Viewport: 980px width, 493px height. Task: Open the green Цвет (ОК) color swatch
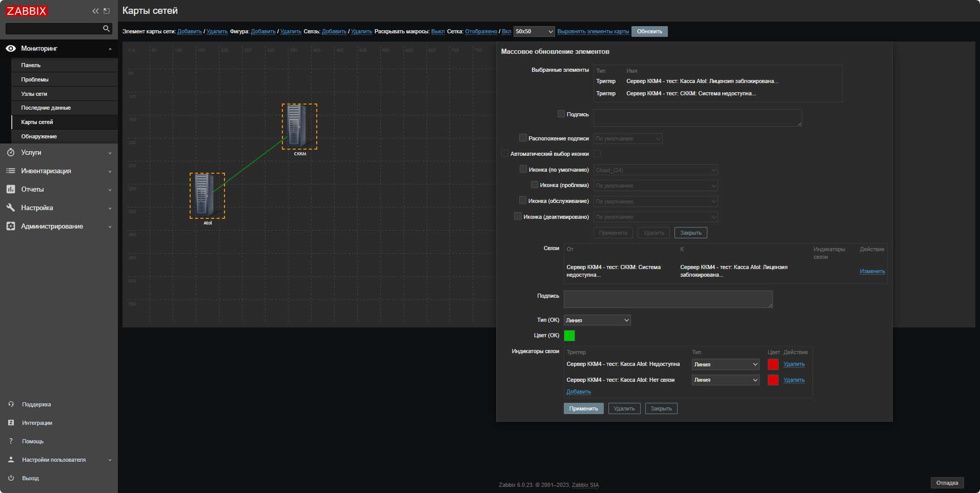[569, 336]
